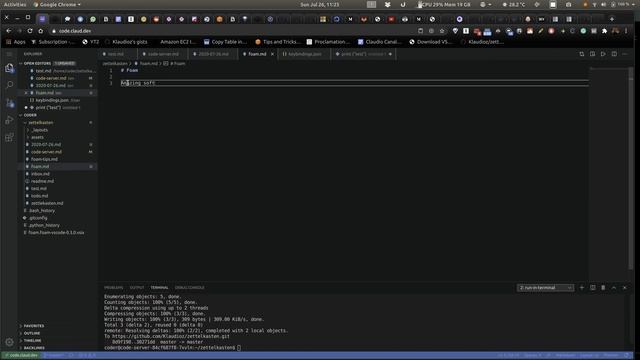Click the Chrome address bar
This screenshot has width=640, height=360.
coord(233,31)
